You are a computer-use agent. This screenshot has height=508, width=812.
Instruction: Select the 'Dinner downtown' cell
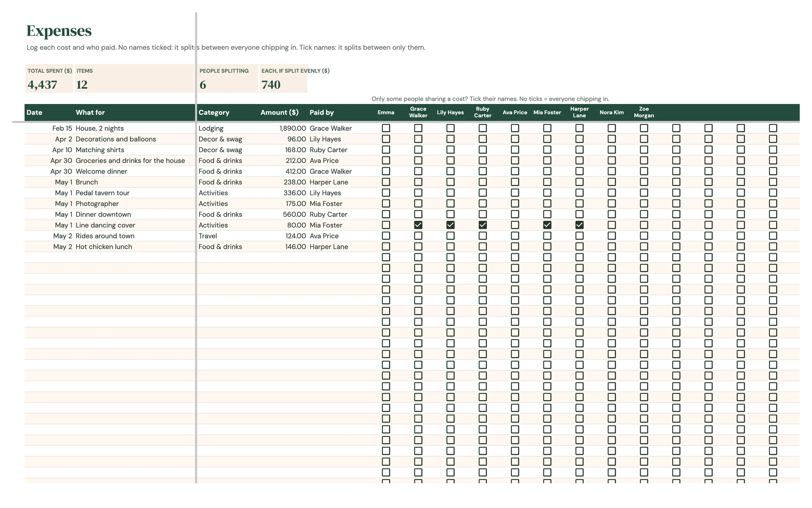pos(135,214)
